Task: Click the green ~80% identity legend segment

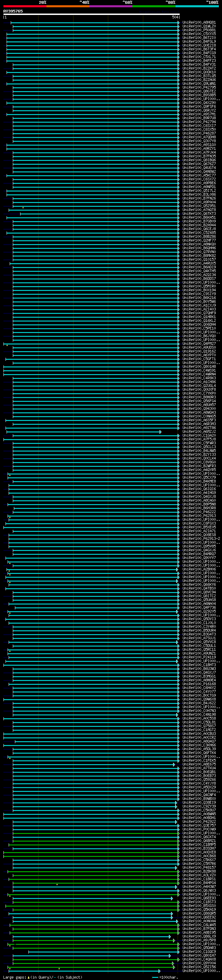Action: click(x=154, y=6)
